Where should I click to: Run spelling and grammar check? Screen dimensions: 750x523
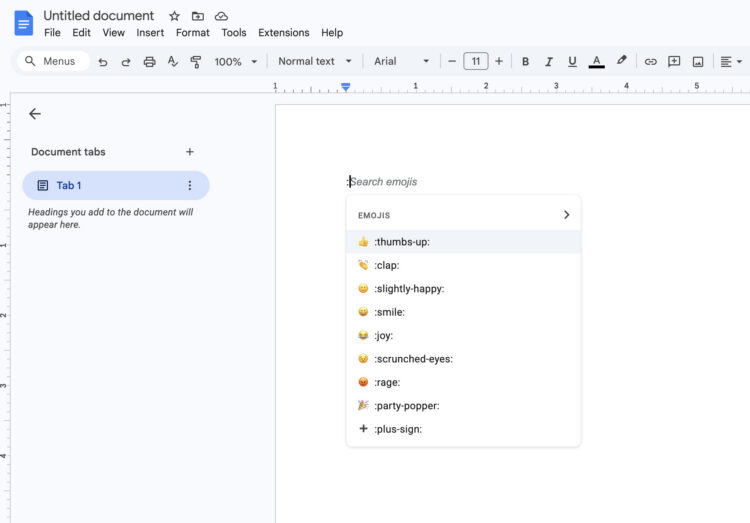tap(173, 62)
